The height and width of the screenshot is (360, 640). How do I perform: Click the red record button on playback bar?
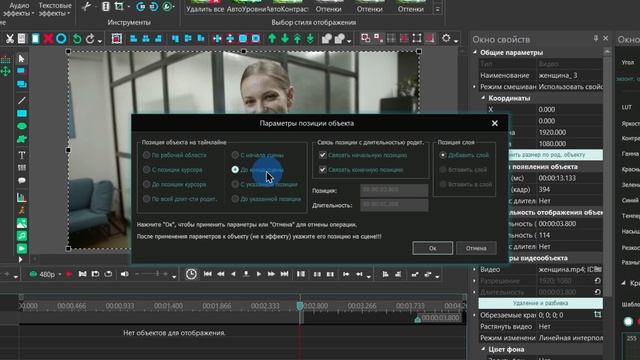click(x=69, y=274)
